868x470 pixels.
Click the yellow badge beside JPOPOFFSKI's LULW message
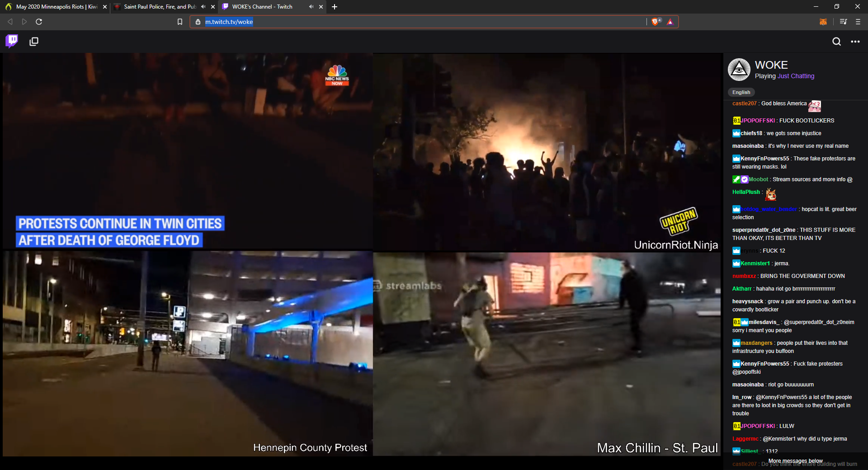tap(736, 426)
